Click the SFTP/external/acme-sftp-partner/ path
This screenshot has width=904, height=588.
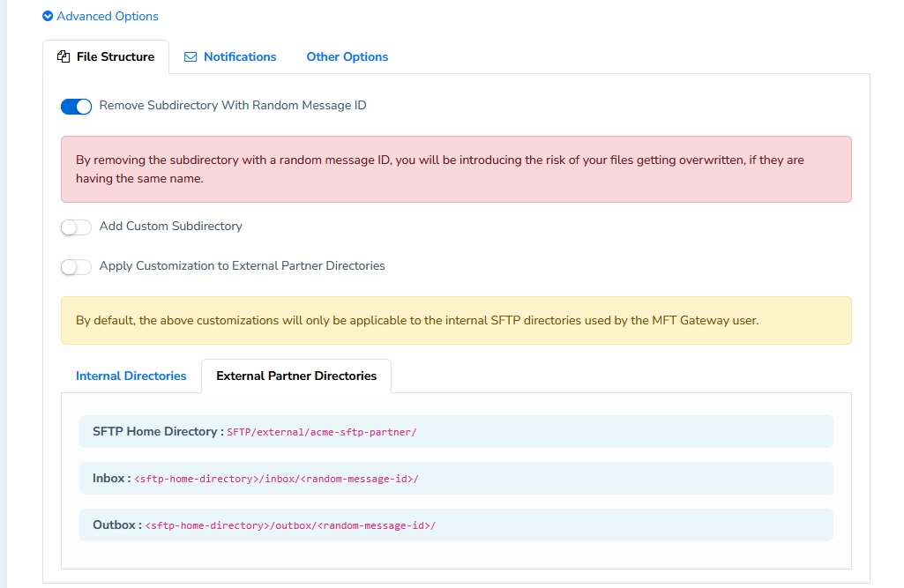tap(322, 432)
